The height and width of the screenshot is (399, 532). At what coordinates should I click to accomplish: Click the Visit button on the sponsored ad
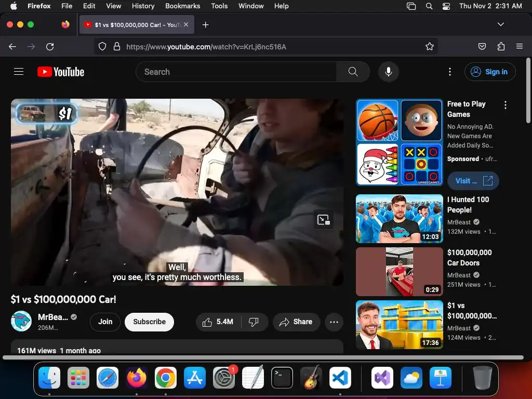point(473,181)
